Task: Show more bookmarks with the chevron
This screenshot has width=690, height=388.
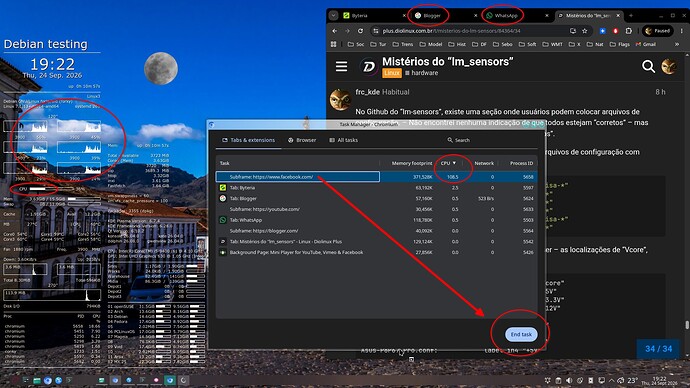Action: (x=676, y=44)
